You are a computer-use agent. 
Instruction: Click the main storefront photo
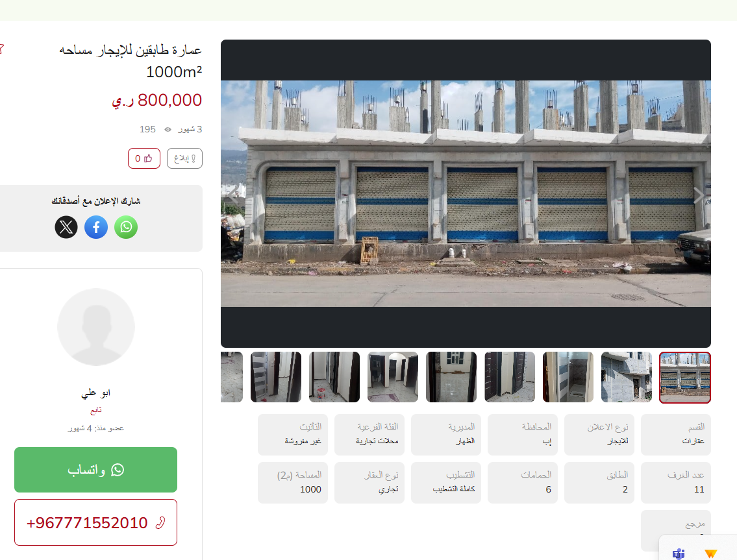point(466,193)
